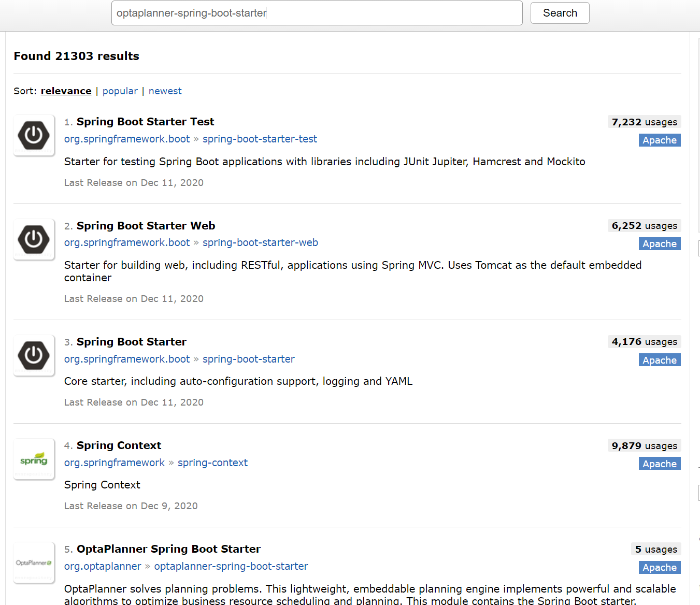Click Apache license badge for OptaPlanner starter

(x=660, y=568)
